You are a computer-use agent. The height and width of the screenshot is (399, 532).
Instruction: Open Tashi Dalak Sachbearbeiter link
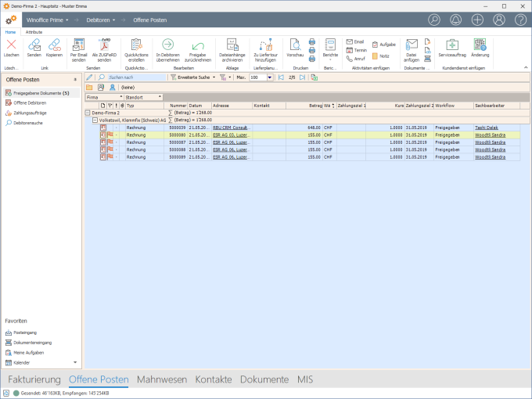click(486, 128)
